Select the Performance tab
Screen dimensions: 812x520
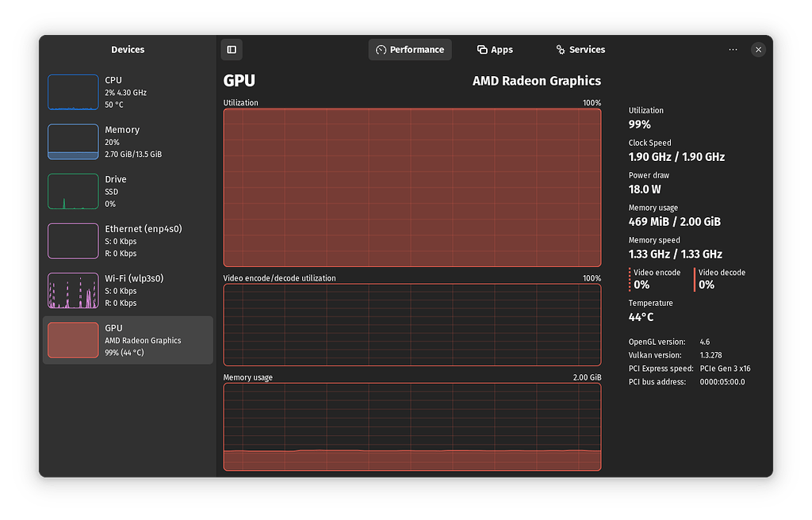tap(410, 49)
